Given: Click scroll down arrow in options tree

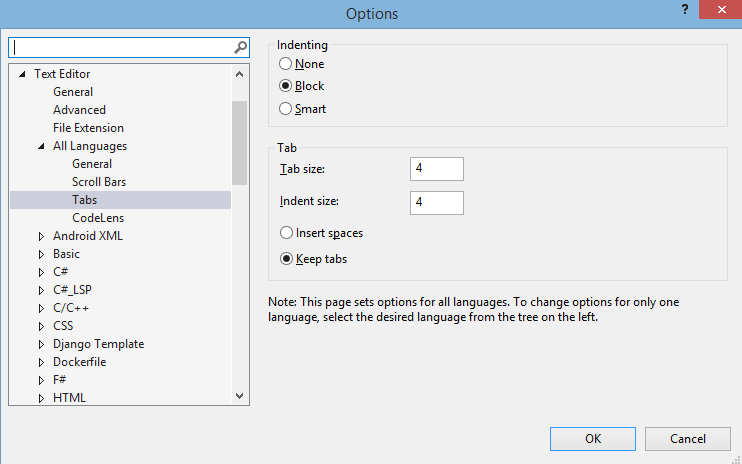Looking at the screenshot, I should click(x=239, y=396).
